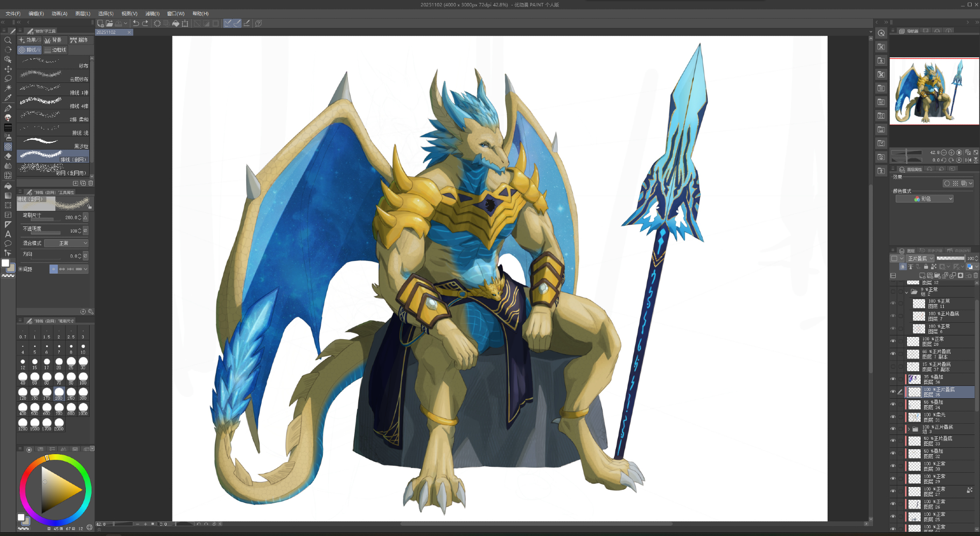Select the Text tool
Image resolution: width=980 pixels, height=536 pixels.
[x=8, y=234]
